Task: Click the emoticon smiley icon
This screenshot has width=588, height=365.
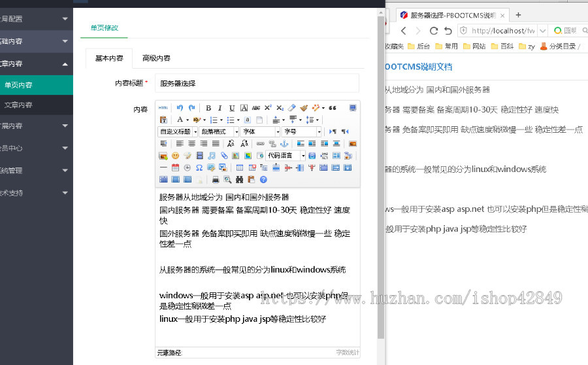Action: pyautogui.click(x=175, y=156)
